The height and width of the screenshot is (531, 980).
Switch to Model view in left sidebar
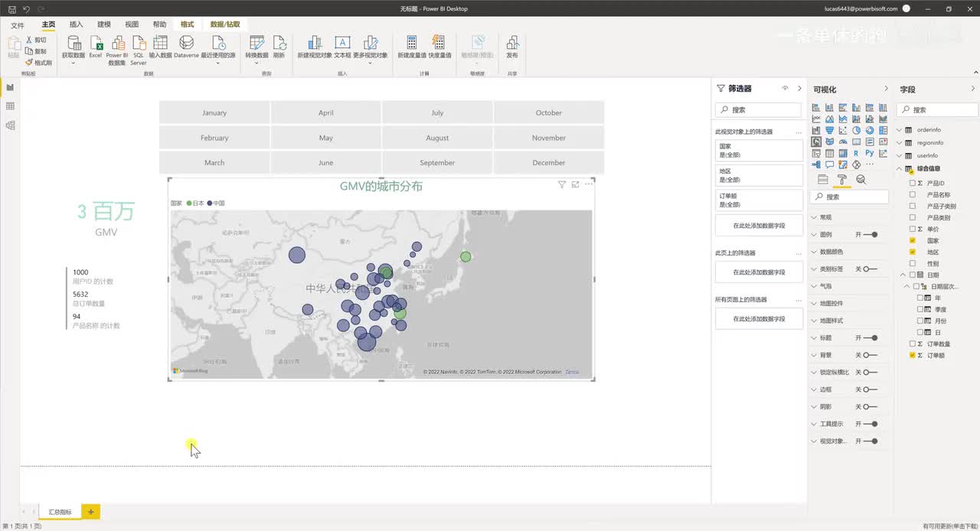coord(10,125)
